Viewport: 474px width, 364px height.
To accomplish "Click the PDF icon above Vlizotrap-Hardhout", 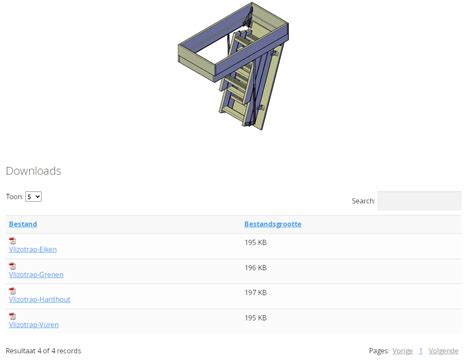I will [x=12, y=291].
